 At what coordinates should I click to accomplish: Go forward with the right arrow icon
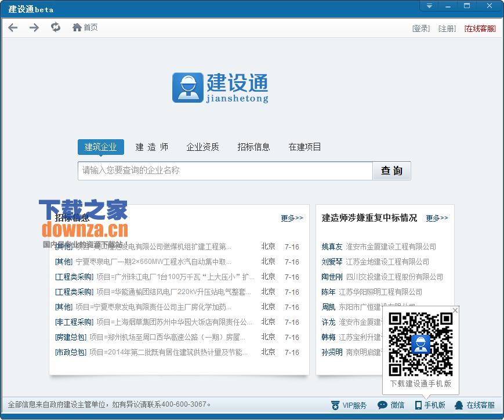click(x=34, y=28)
